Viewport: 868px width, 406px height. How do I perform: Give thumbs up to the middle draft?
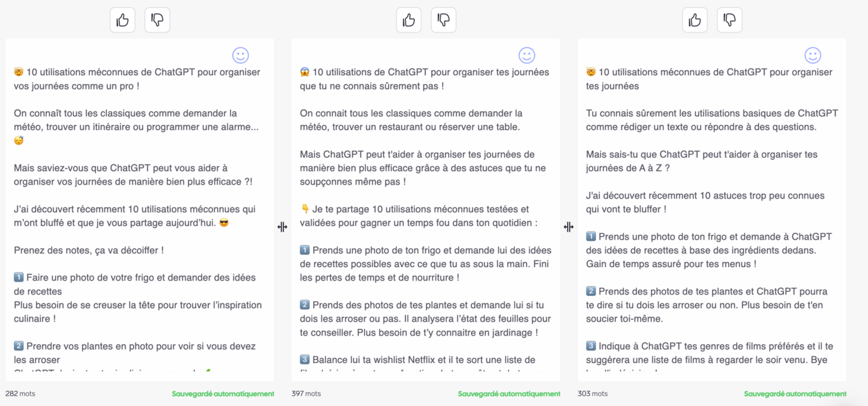408,20
